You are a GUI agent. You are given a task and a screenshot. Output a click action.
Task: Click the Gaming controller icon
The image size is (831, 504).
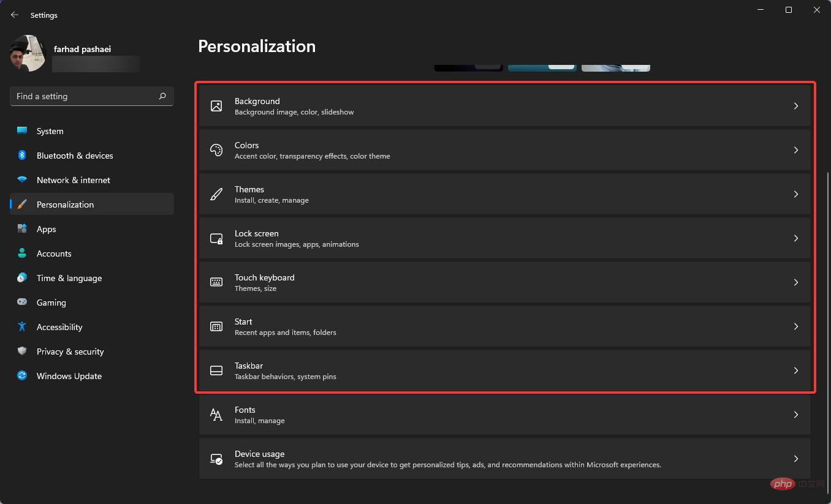point(22,303)
